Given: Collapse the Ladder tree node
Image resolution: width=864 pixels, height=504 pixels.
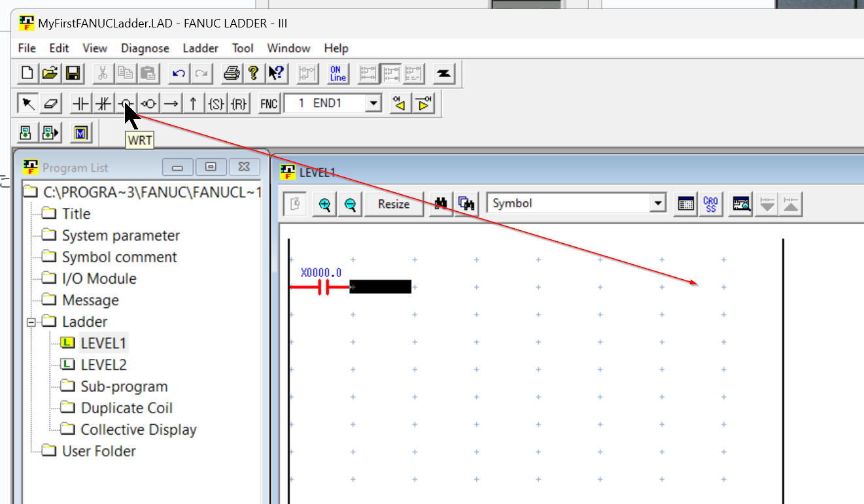Looking at the screenshot, I should coord(31,322).
